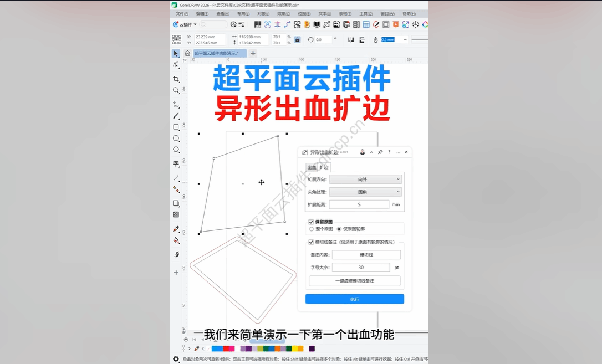
Task: Open 对象 menu
Action: pyautogui.click(x=263, y=14)
